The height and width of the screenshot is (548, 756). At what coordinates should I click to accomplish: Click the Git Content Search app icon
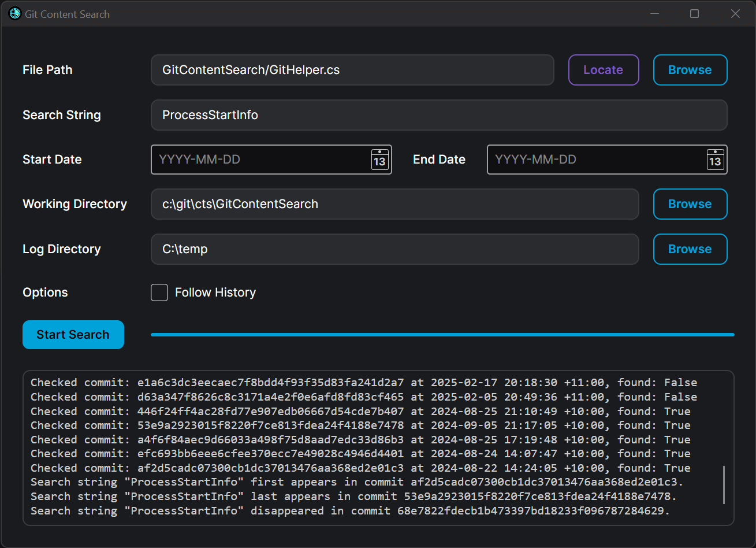tap(15, 13)
